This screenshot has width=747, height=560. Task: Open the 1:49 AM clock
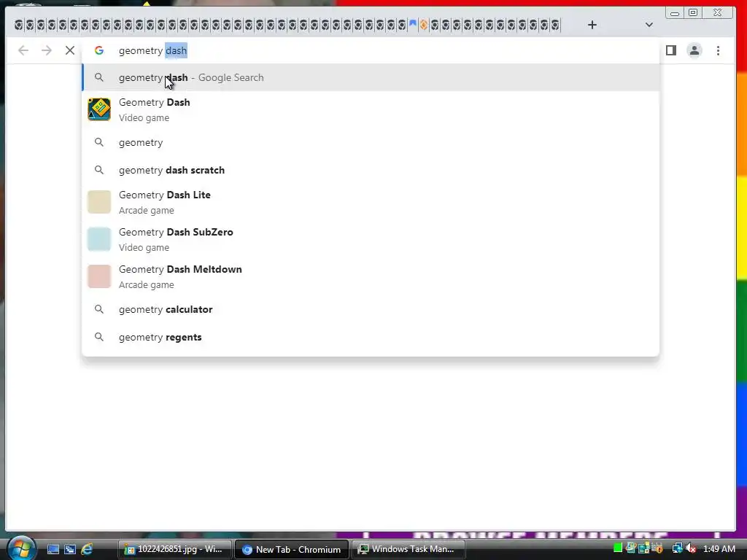pyautogui.click(x=719, y=549)
